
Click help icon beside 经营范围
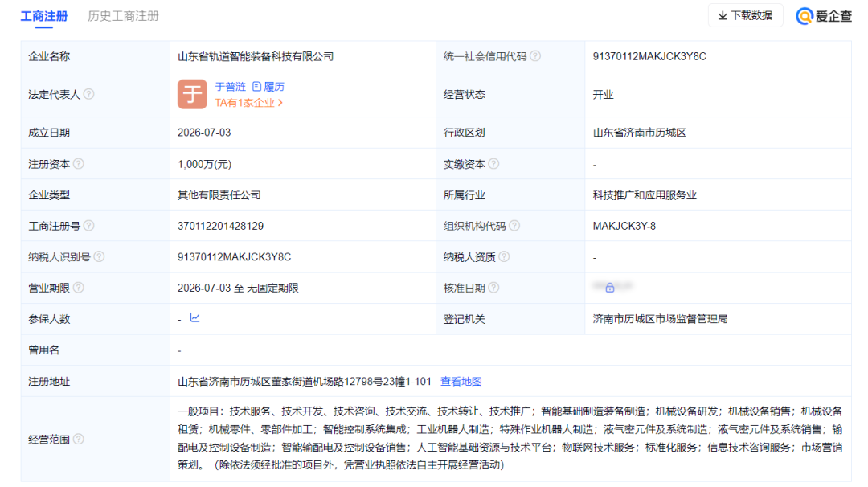pos(79,439)
